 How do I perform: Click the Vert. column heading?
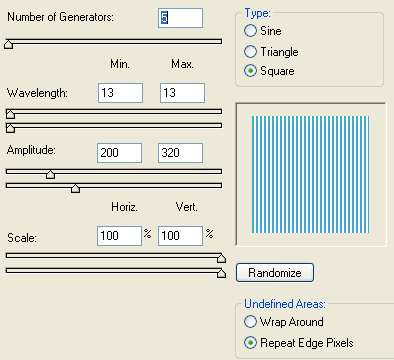tap(186, 207)
